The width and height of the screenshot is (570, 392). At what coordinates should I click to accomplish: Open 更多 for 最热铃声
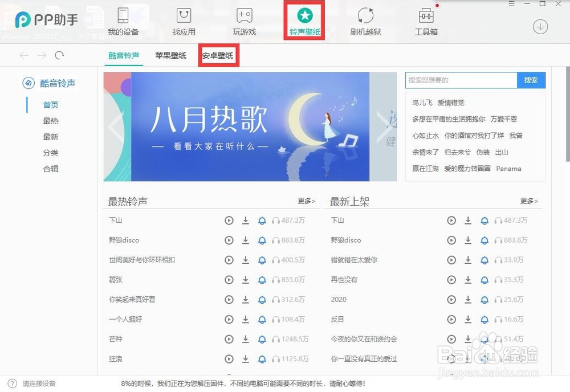click(x=307, y=201)
